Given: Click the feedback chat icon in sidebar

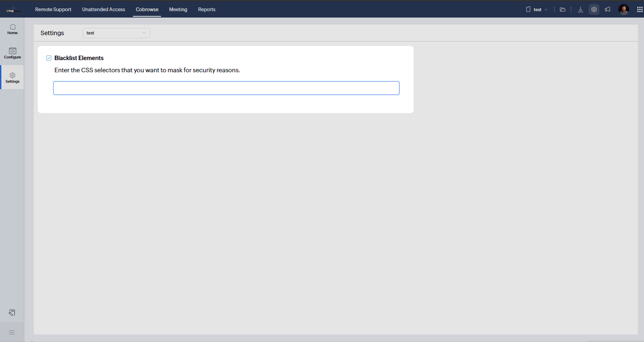Looking at the screenshot, I should (x=12, y=313).
